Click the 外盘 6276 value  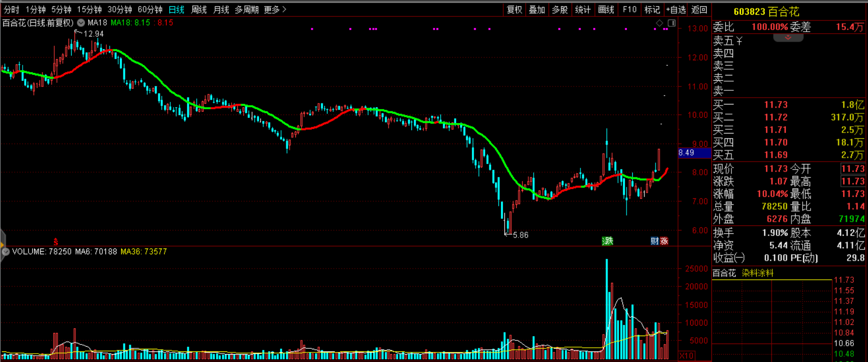point(777,218)
